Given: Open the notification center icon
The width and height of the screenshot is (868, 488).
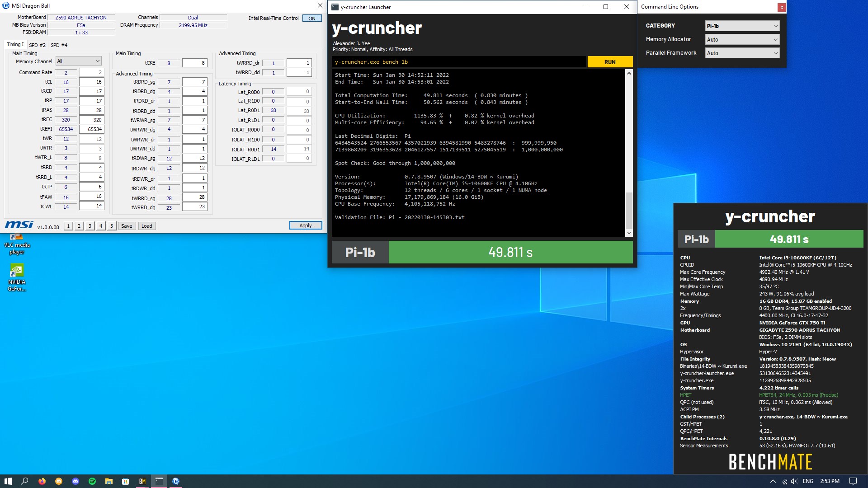Looking at the screenshot, I should click(x=853, y=481).
